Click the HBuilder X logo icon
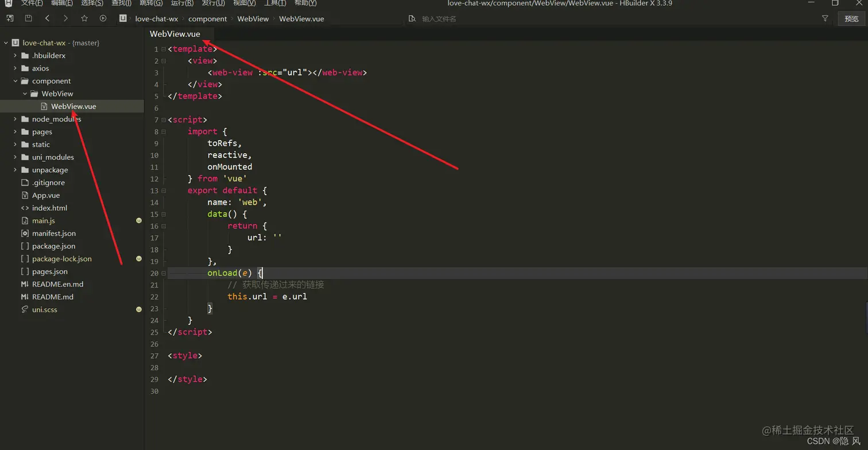 [x=9, y=3]
